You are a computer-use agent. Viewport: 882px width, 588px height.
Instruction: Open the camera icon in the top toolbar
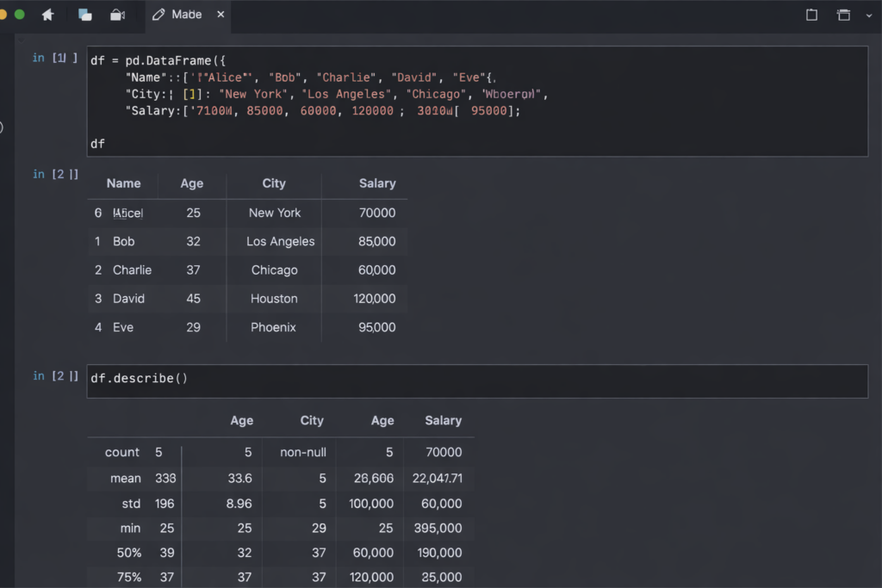tap(116, 14)
